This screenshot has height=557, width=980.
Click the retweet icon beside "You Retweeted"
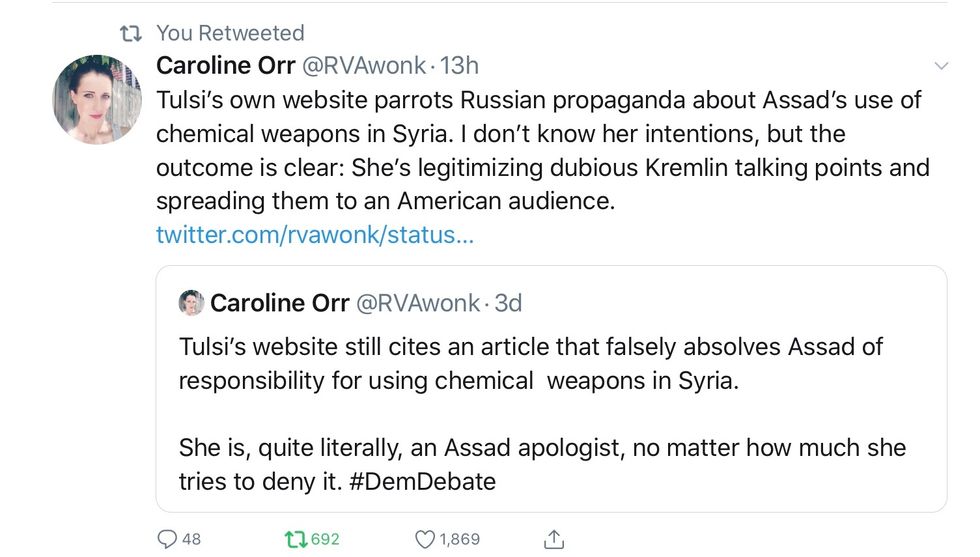coord(129,34)
